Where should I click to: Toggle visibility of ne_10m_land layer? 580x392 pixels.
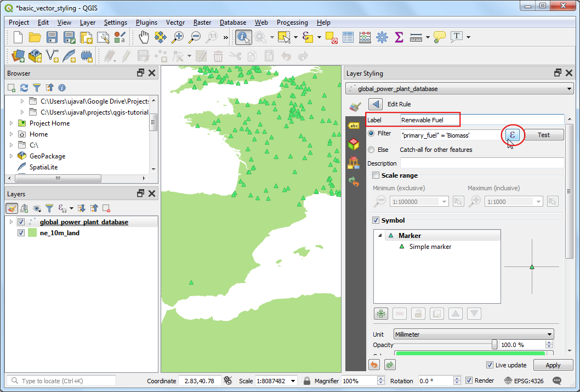coord(21,233)
